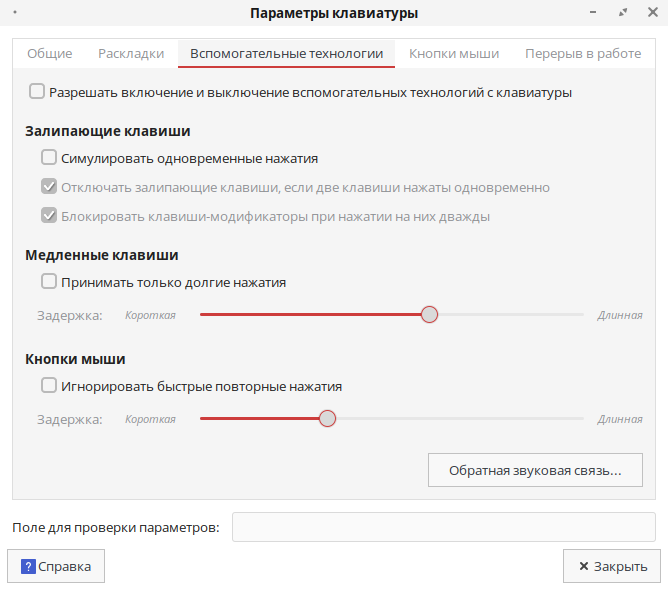Click the mouse buttons delay slider handle
The image size is (668, 590).
(327, 419)
